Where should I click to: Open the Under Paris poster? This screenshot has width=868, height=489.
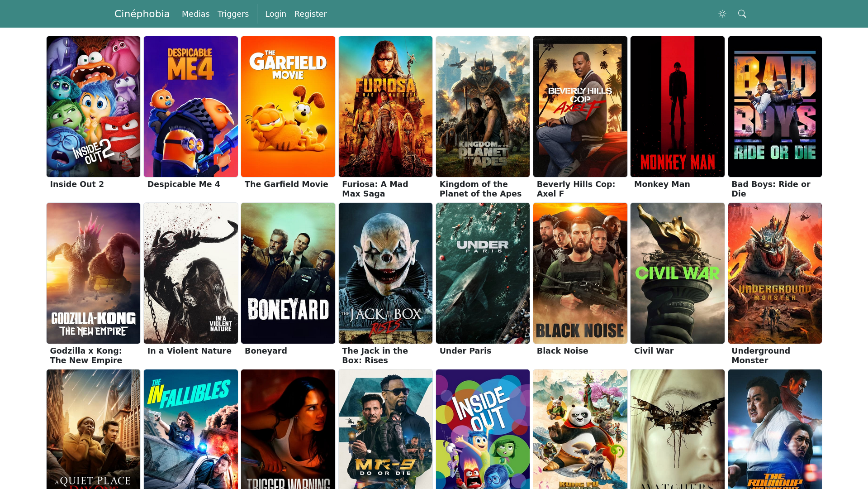(483, 273)
